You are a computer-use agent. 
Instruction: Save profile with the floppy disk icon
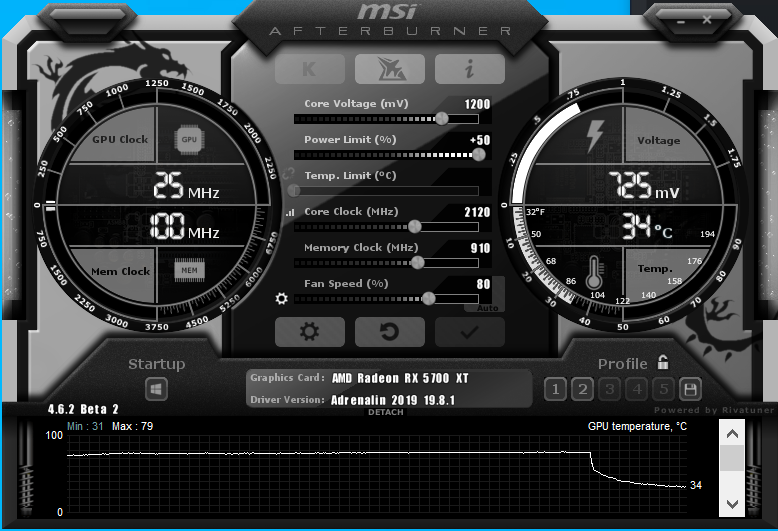(690, 390)
